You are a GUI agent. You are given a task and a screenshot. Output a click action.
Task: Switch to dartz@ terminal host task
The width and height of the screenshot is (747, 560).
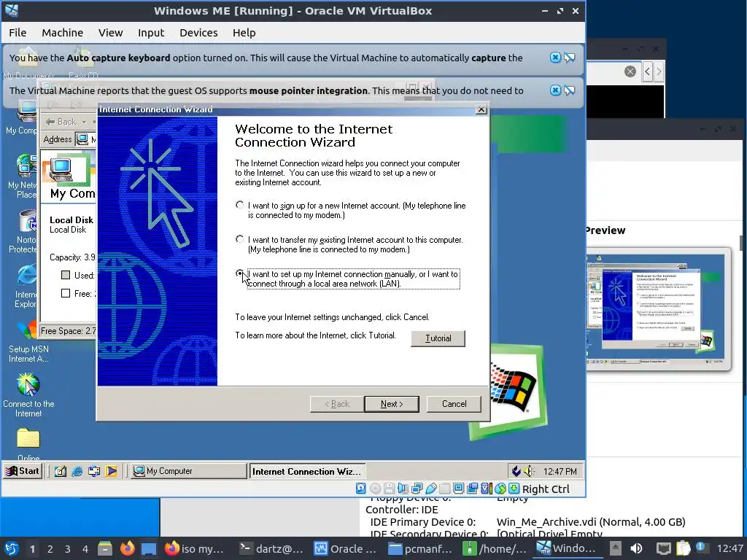pos(271,548)
